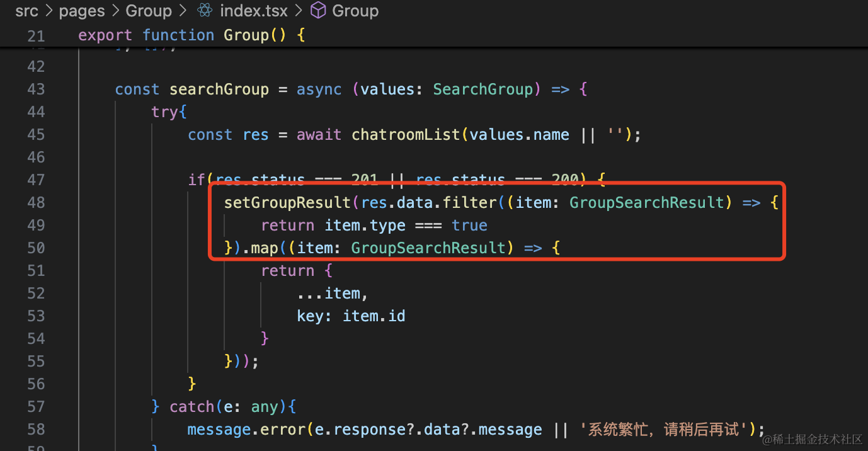Place cursor on searchGroup variable name

219,89
